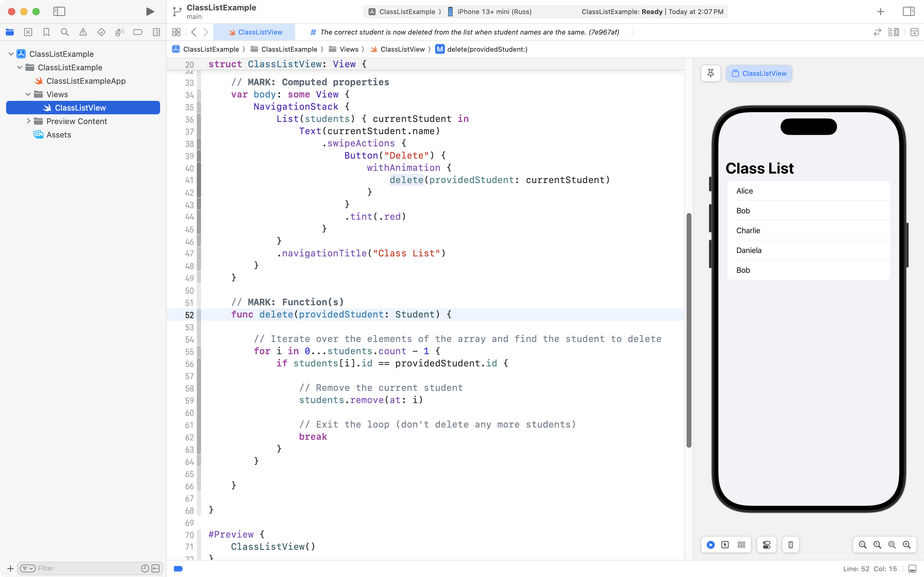Open ClassListExampleApp file in navigator

coord(86,81)
